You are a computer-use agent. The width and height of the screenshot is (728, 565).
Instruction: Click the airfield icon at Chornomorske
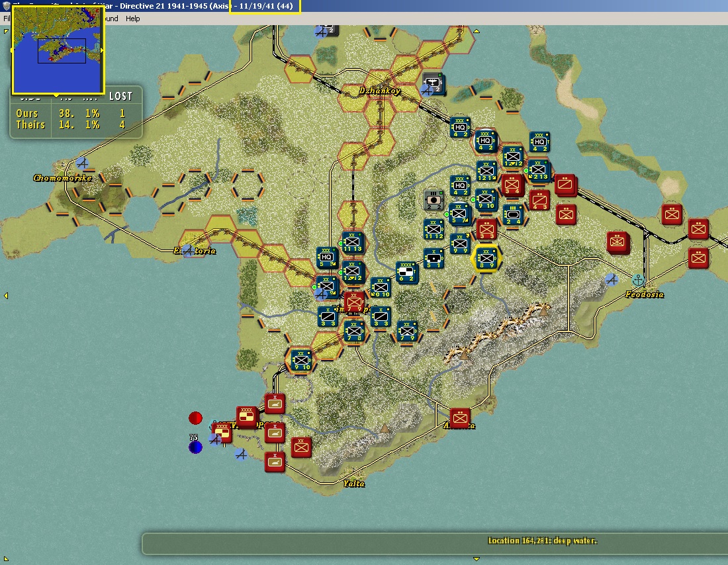pos(82,163)
